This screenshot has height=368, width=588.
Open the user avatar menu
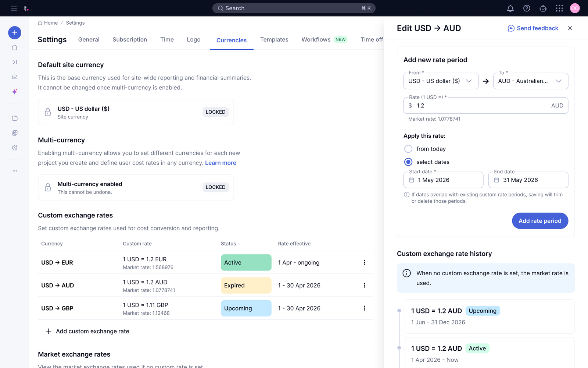click(x=575, y=8)
